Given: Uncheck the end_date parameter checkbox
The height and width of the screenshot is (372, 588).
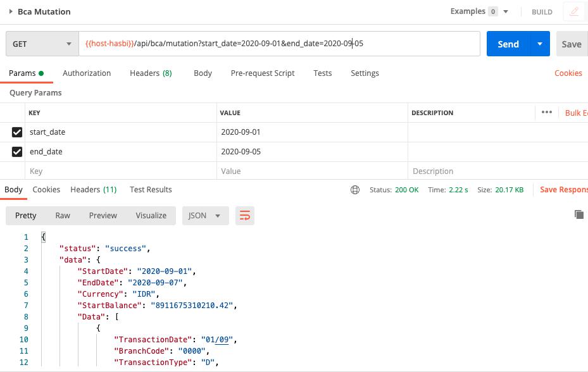Looking at the screenshot, I should [17, 151].
